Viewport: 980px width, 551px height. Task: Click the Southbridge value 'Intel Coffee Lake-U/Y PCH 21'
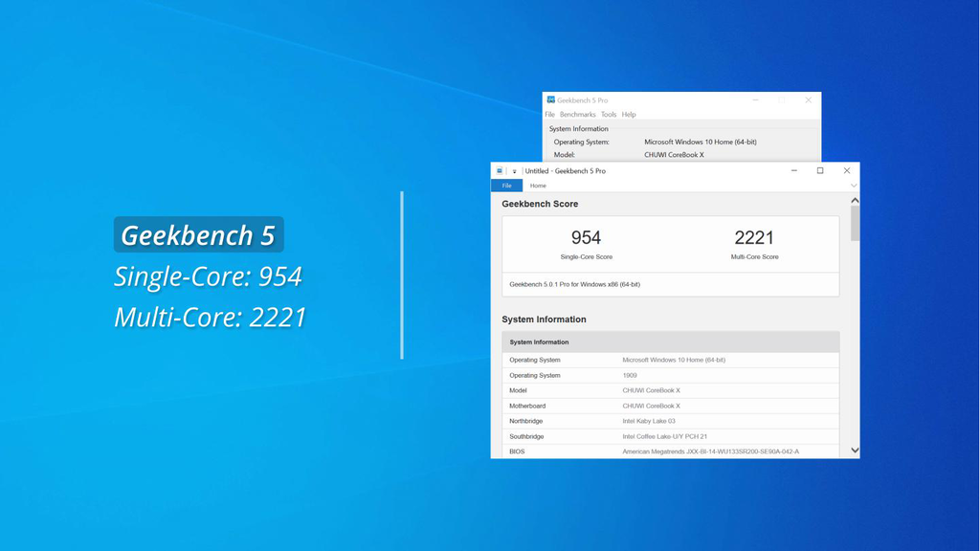(664, 436)
